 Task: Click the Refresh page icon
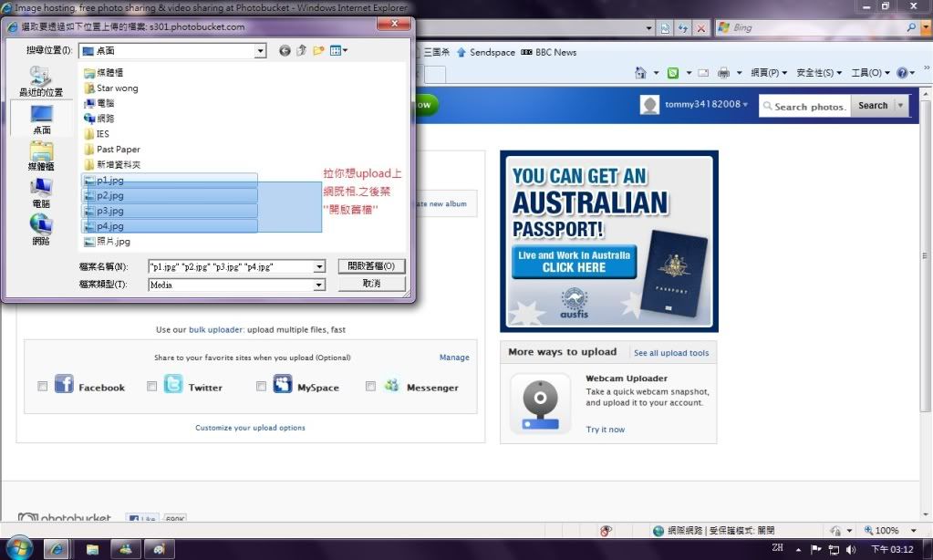[683, 28]
